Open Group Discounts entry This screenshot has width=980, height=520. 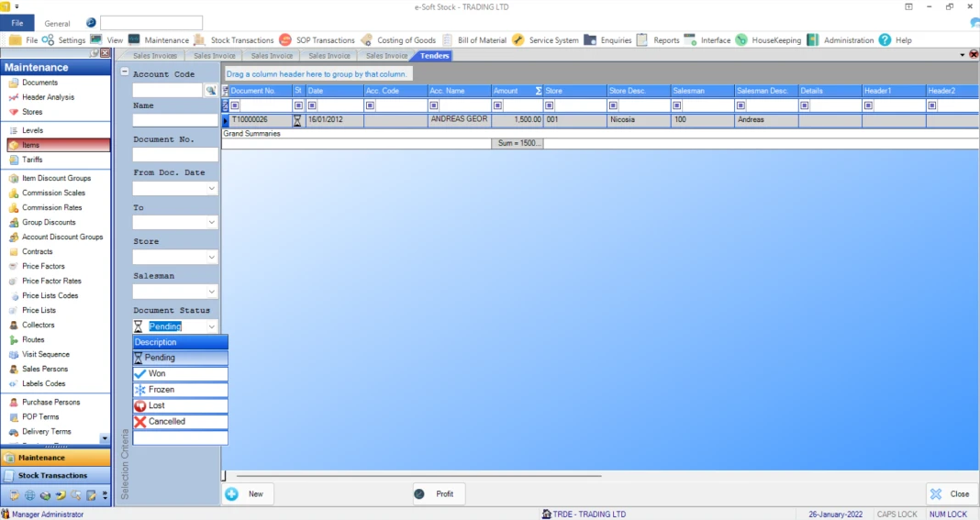tap(49, 222)
